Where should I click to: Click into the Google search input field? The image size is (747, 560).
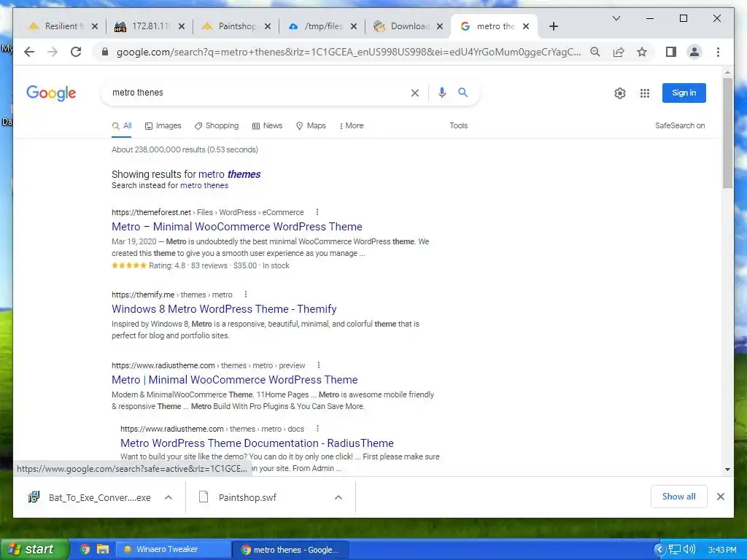click(258, 93)
